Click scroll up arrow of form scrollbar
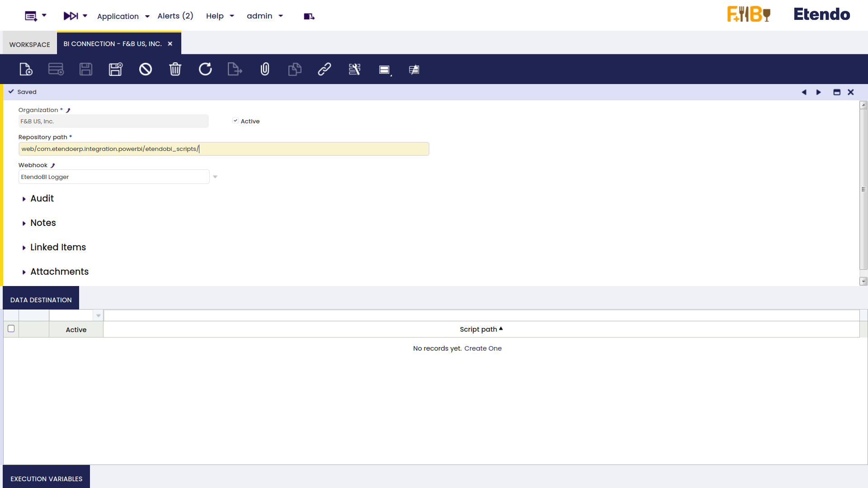Screen dimensions: 868x488 click(863, 105)
